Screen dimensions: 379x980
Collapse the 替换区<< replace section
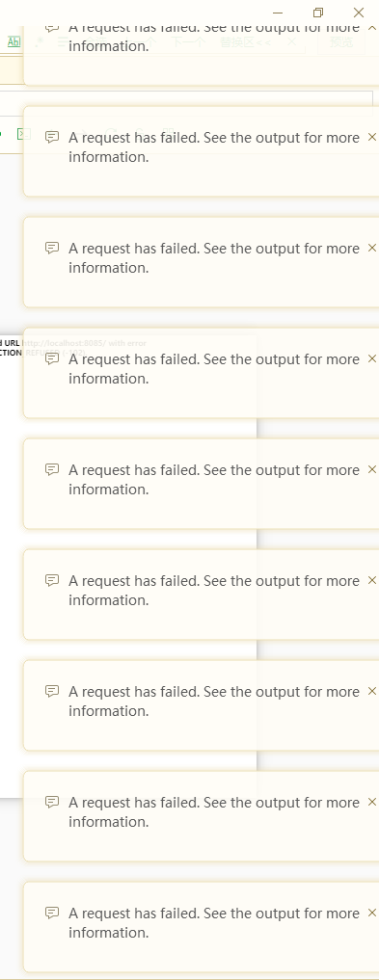tap(245, 41)
